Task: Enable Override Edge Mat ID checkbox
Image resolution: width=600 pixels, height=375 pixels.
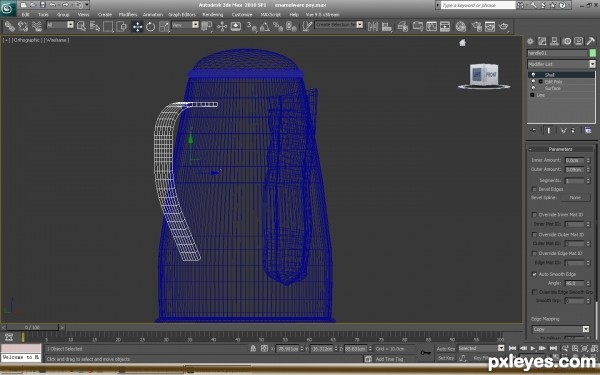Action: coord(534,253)
